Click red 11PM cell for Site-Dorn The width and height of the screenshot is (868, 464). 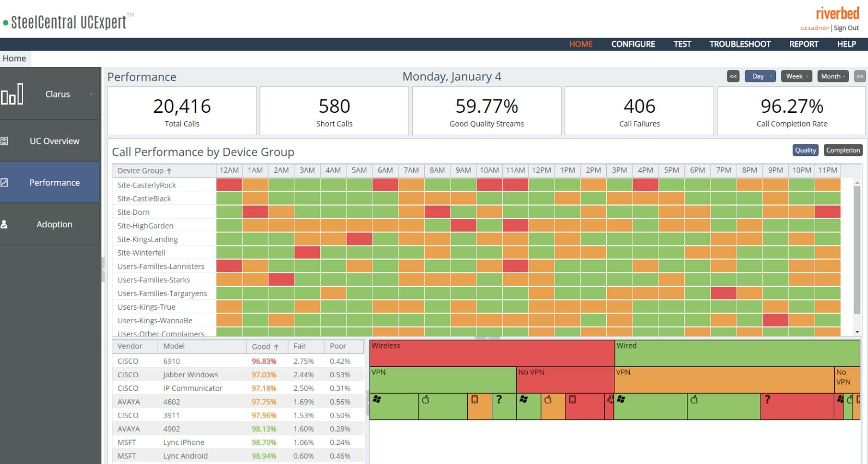pyautogui.click(x=828, y=212)
